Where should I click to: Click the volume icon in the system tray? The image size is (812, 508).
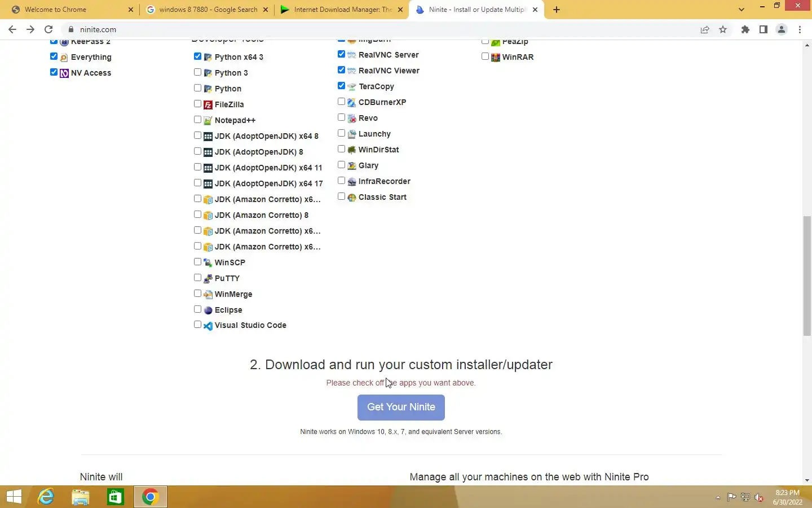[759, 497]
